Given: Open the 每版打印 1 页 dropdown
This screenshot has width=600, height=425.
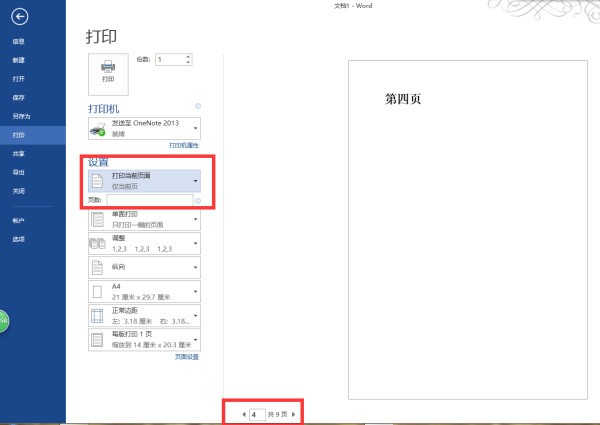Looking at the screenshot, I should pos(144,339).
